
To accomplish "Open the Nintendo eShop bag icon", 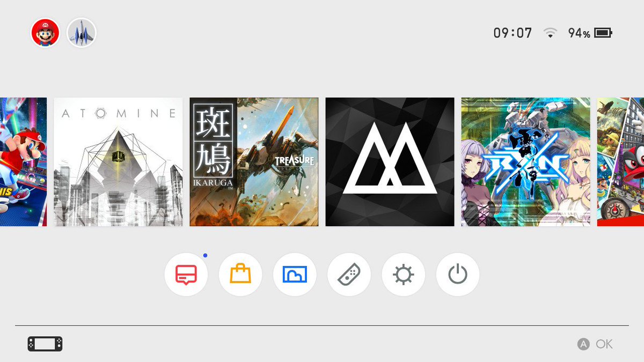I will (240, 275).
